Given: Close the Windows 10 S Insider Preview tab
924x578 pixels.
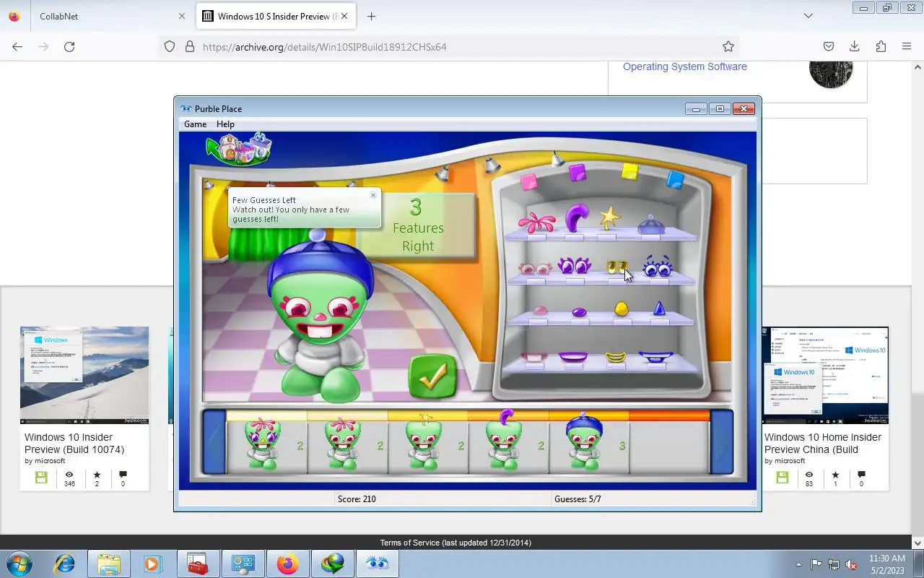Looking at the screenshot, I should (344, 16).
